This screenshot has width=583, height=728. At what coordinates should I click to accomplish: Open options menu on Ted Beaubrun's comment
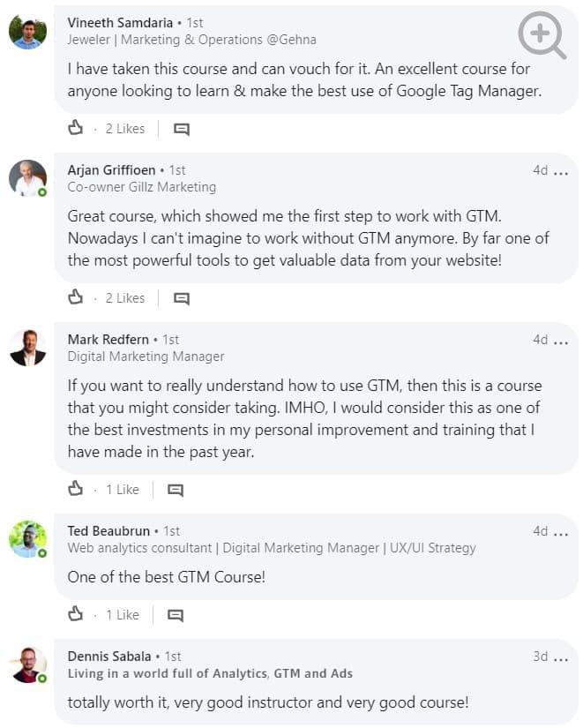coord(561,532)
